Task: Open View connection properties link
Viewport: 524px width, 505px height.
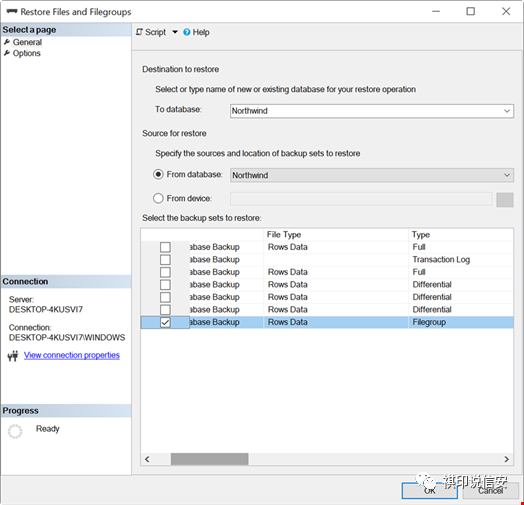Action: pyautogui.click(x=72, y=355)
